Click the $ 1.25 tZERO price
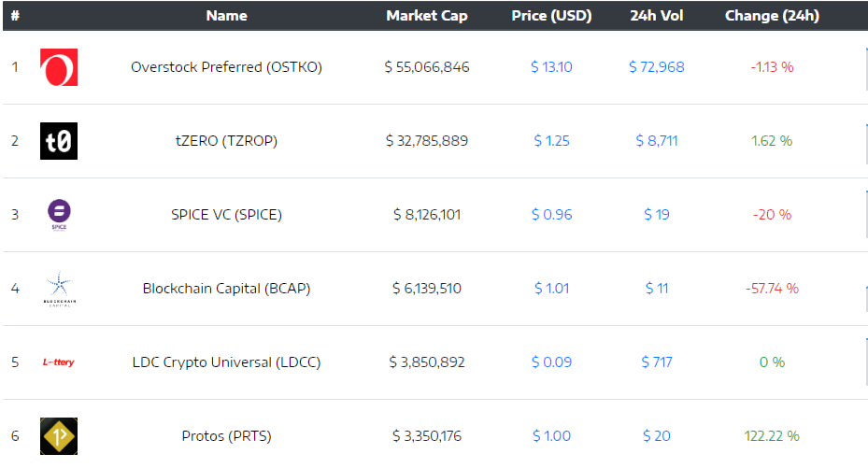 click(551, 141)
